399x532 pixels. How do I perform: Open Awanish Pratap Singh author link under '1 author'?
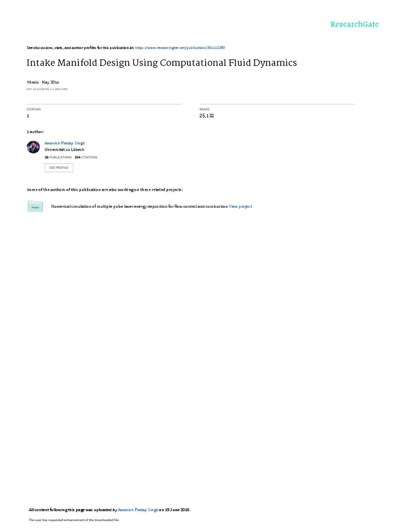pyautogui.click(x=64, y=143)
